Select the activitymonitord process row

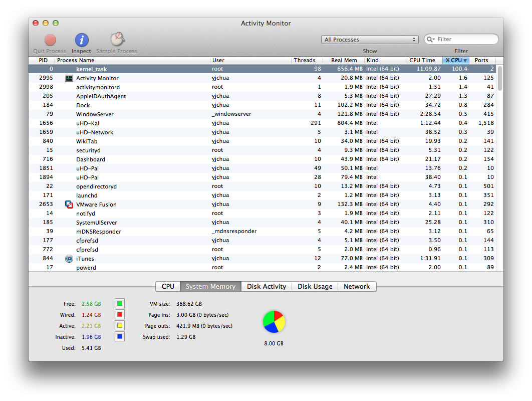pyautogui.click(x=262, y=87)
